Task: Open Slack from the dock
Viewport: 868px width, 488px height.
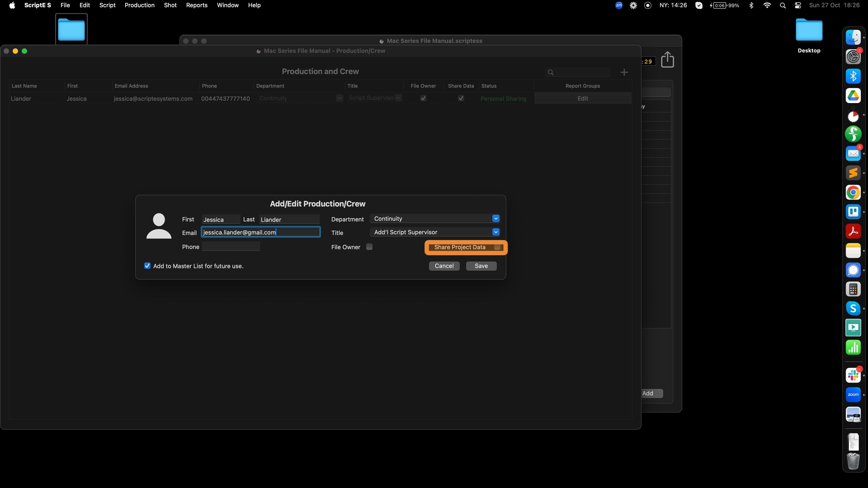Action: 853,375
